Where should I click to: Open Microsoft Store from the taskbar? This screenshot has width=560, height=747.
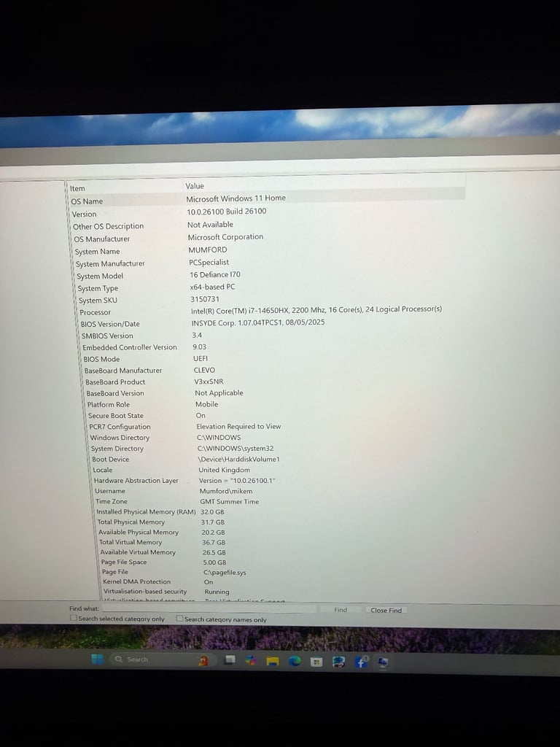316,662
